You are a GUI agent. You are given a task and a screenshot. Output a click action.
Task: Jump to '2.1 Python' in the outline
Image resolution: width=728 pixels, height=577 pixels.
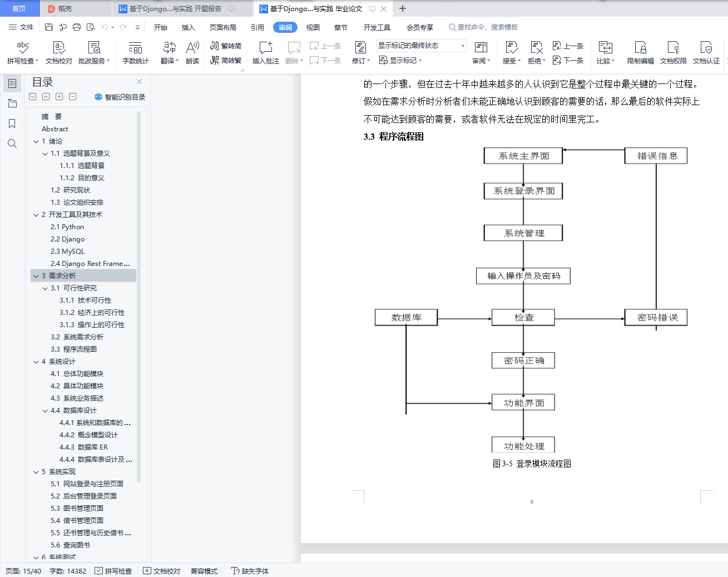point(67,227)
